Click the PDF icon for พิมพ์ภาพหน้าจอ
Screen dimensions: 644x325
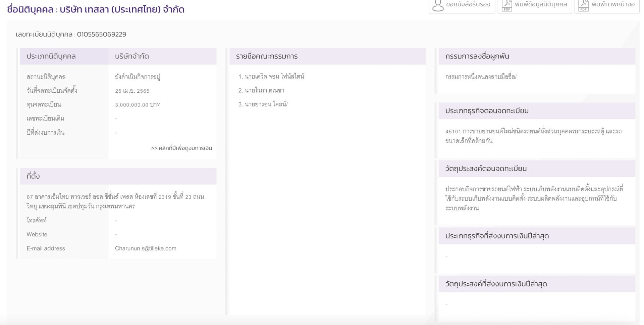[x=583, y=5]
